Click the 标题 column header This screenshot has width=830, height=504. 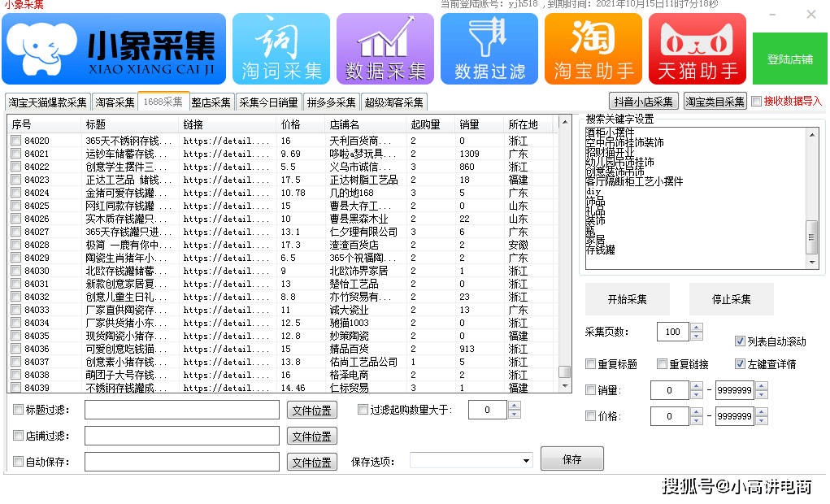tap(130, 124)
